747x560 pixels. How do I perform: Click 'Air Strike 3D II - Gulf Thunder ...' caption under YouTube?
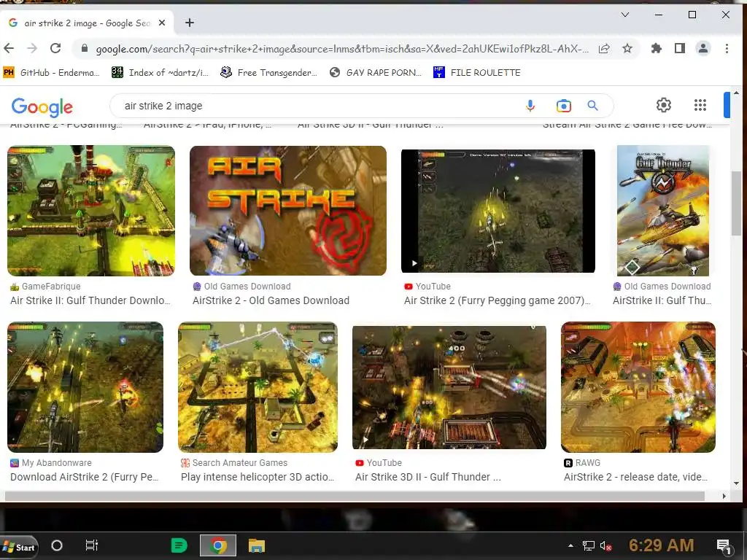(427, 477)
